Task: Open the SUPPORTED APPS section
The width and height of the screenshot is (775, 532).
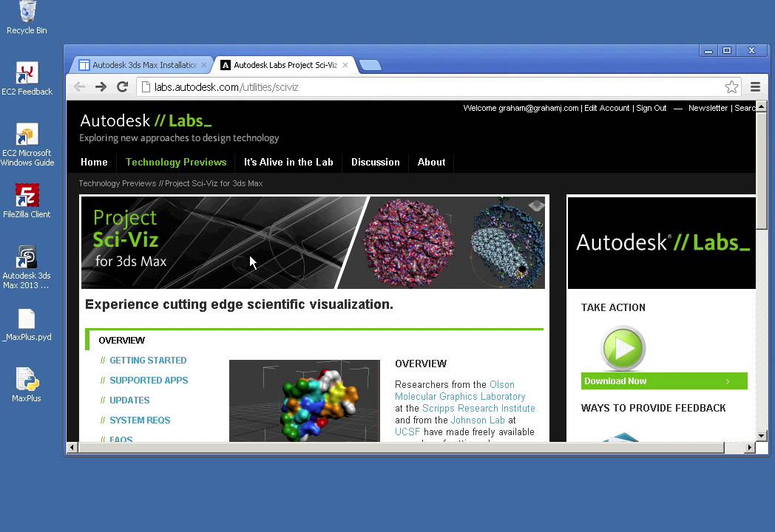Action: [149, 381]
